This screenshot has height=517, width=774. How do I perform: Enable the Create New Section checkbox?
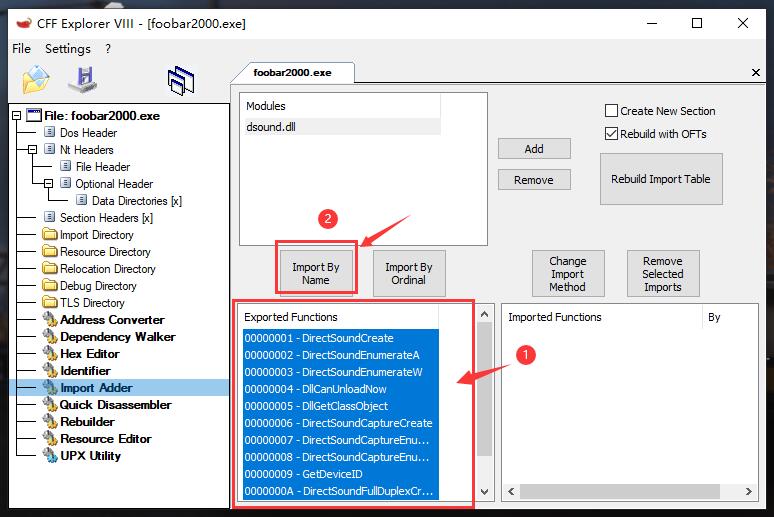(x=611, y=111)
